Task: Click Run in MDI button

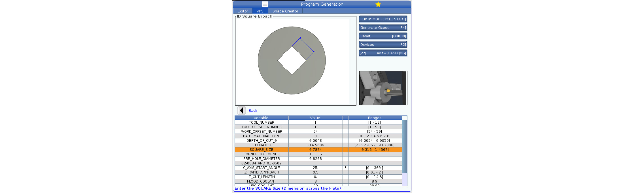Action: [383, 19]
